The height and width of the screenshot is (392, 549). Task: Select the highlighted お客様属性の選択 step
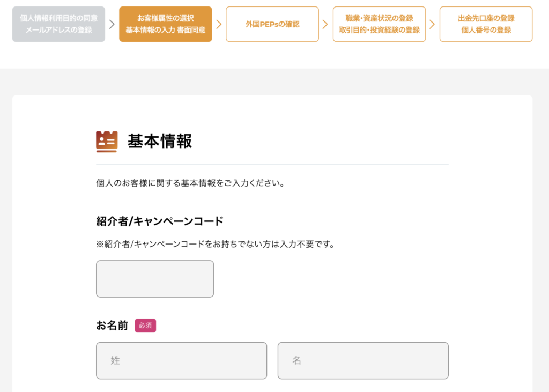tap(166, 24)
